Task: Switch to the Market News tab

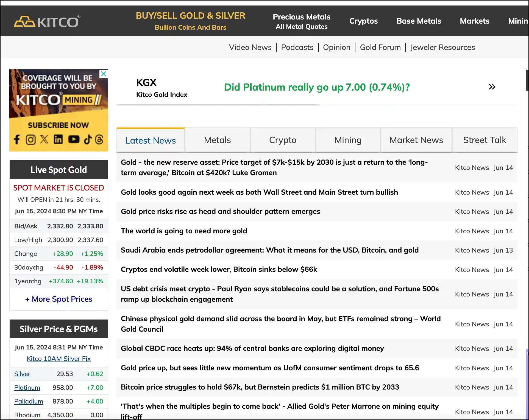Action: point(416,140)
